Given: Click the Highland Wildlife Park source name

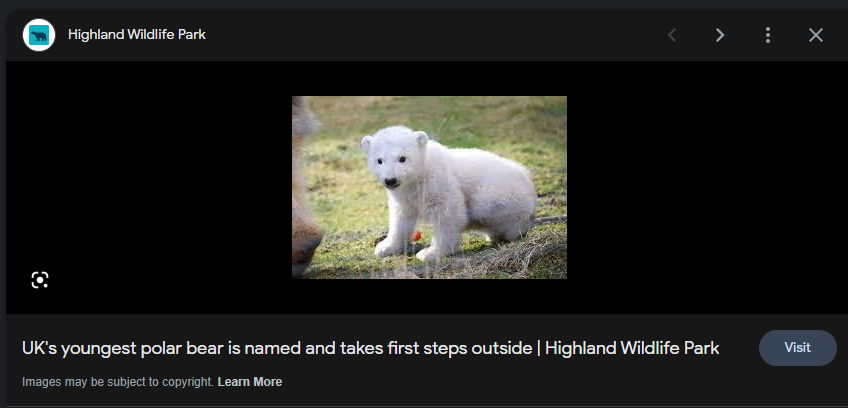Looking at the screenshot, I should 137,35.
